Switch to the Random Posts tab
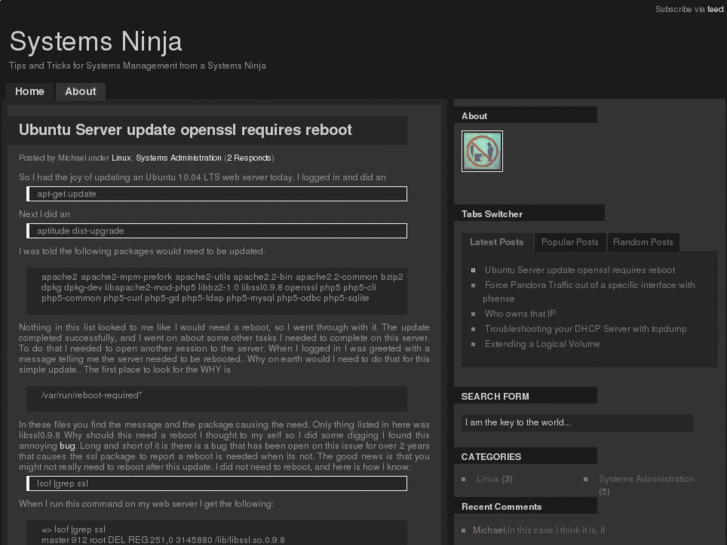 pos(643,242)
